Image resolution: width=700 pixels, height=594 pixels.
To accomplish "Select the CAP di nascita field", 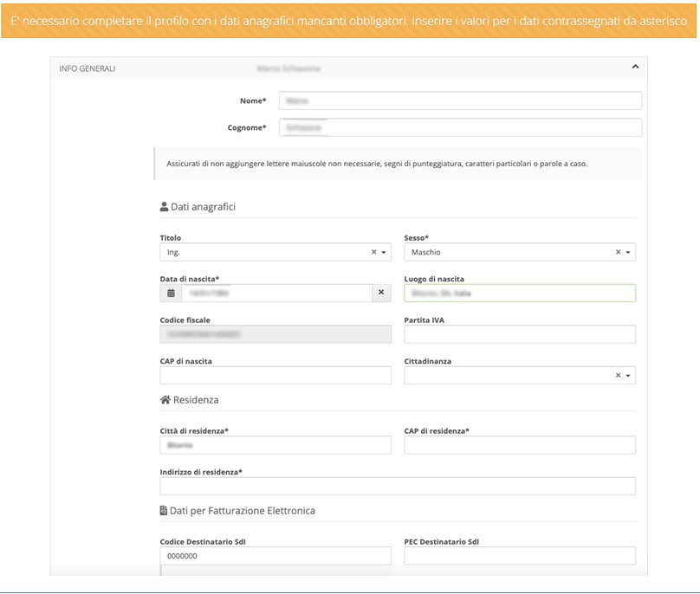I will tap(275, 376).
